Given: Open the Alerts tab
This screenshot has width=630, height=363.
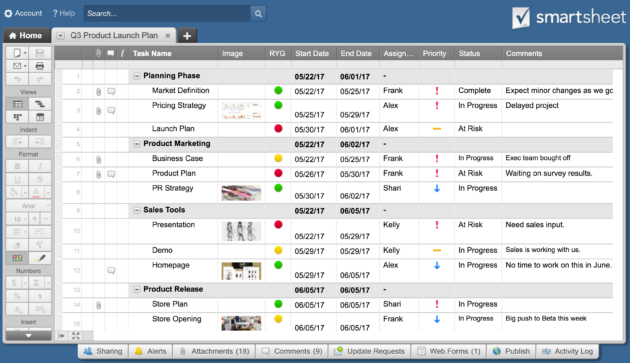Looking at the screenshot, I should 151,351.
